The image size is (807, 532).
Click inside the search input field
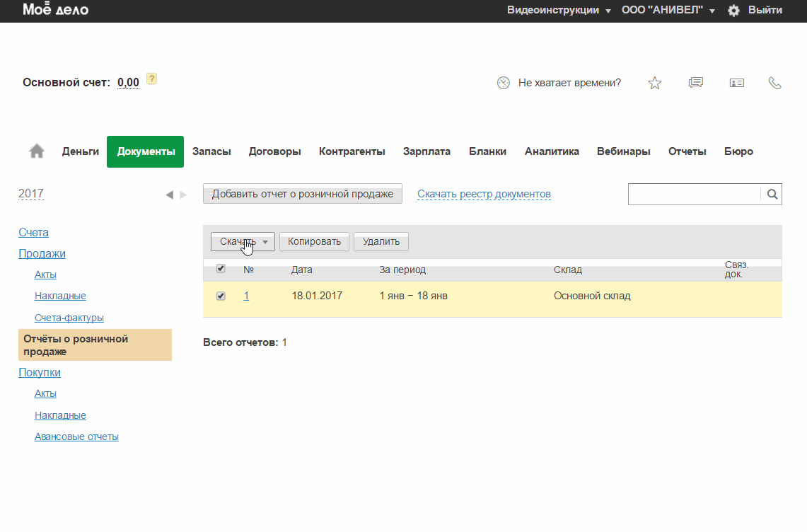(694, 194)
